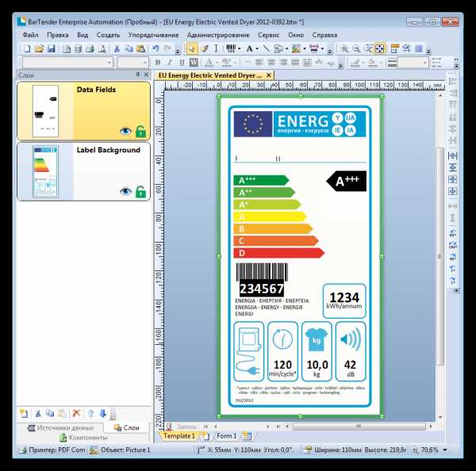Toggle lock on Label Background layer

140,192
